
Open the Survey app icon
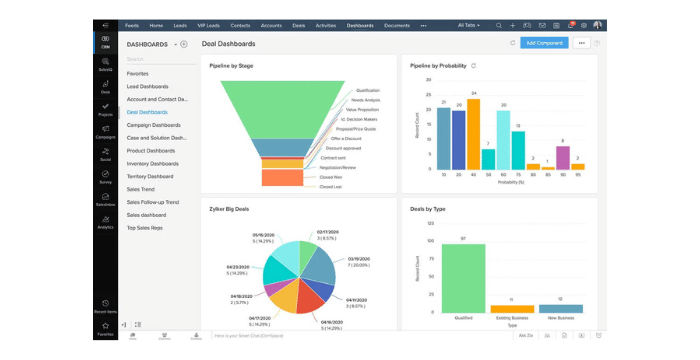pyautogui.click(x=105, y=177)
